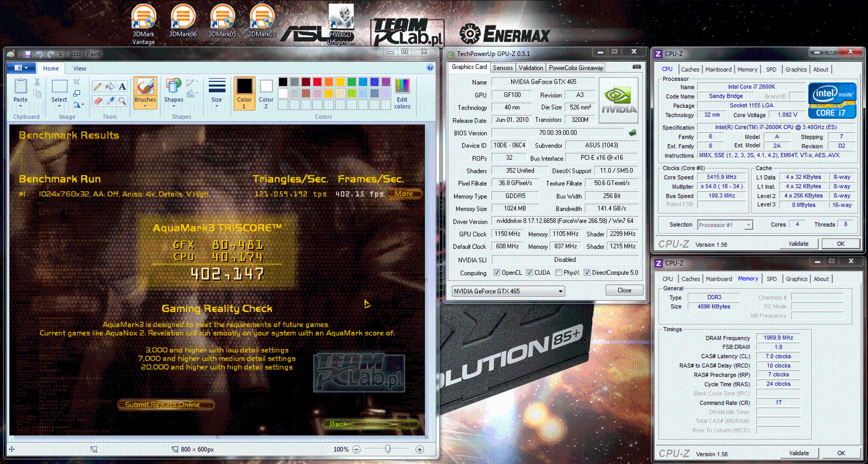
Task: Select the Fill with color bucket tool
Action: coord(110,86)
